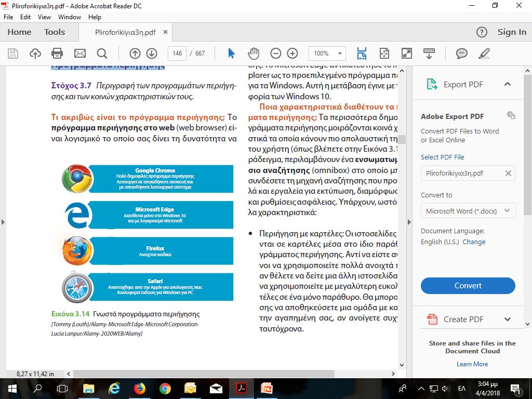Viewport: 532px width, 399px height.
Task: Go to next page arrow
Action: (x=152, y=54)
